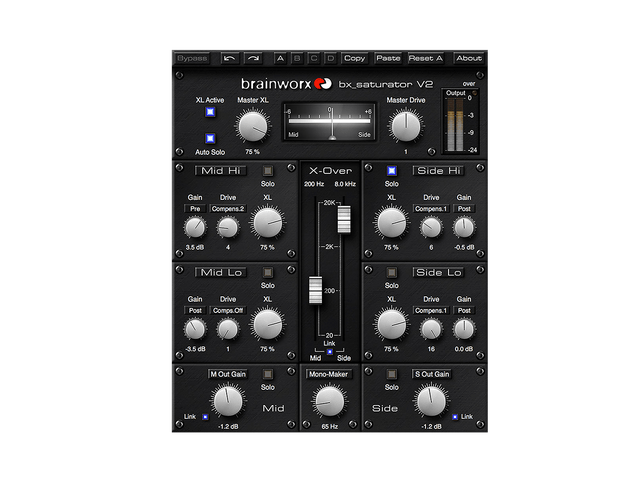Viewport: 632px width, 480px height.
Task: Click the redo arrow icon
Action: (x=253, y=58)
